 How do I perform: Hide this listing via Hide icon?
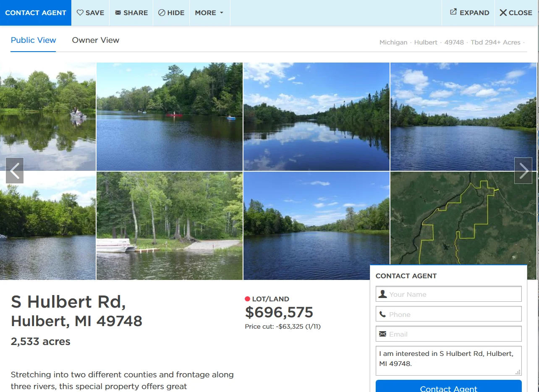(162, 13)
